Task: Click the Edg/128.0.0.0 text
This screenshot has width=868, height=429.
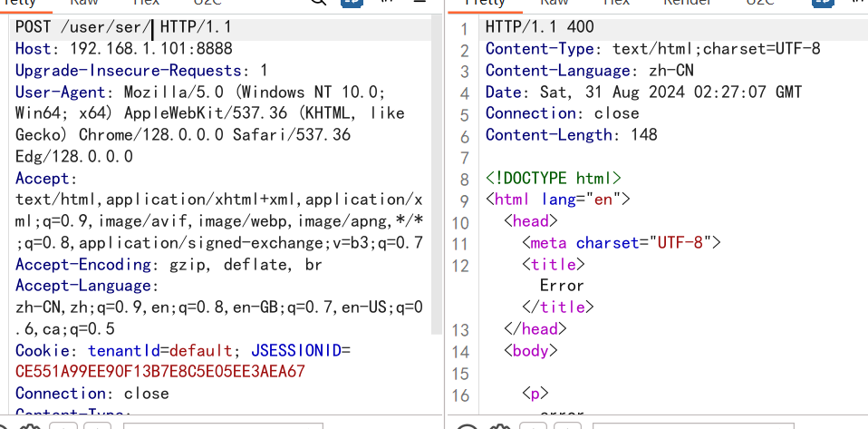Action: click(73, 157)
